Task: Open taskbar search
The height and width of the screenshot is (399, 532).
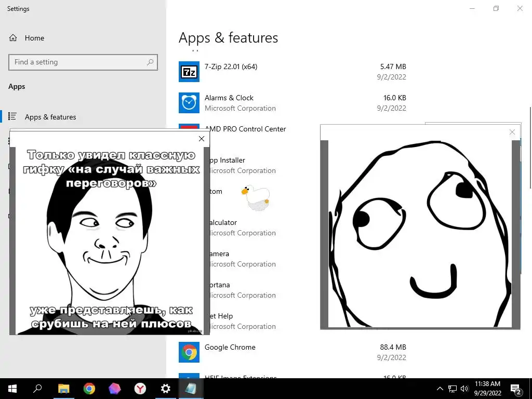Action: (x=37, y=389)
